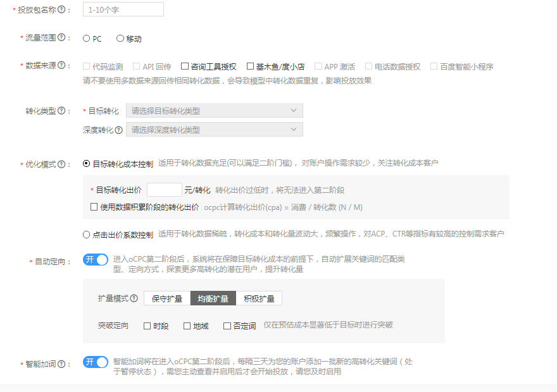Check the 基木鱼/度小店 checkbox
This screenshot has width=557, height=392.
[x=250, y=66]
